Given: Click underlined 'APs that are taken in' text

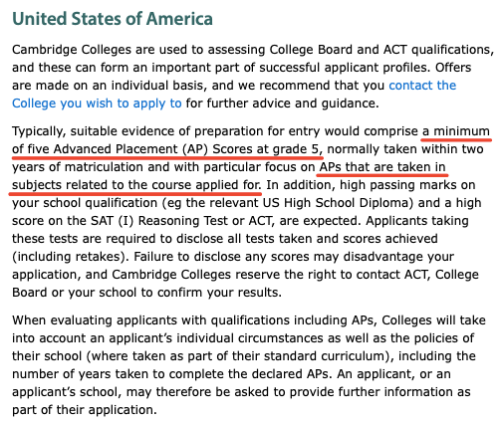Looking at the screenshot, I should click(x=382, y=167).
